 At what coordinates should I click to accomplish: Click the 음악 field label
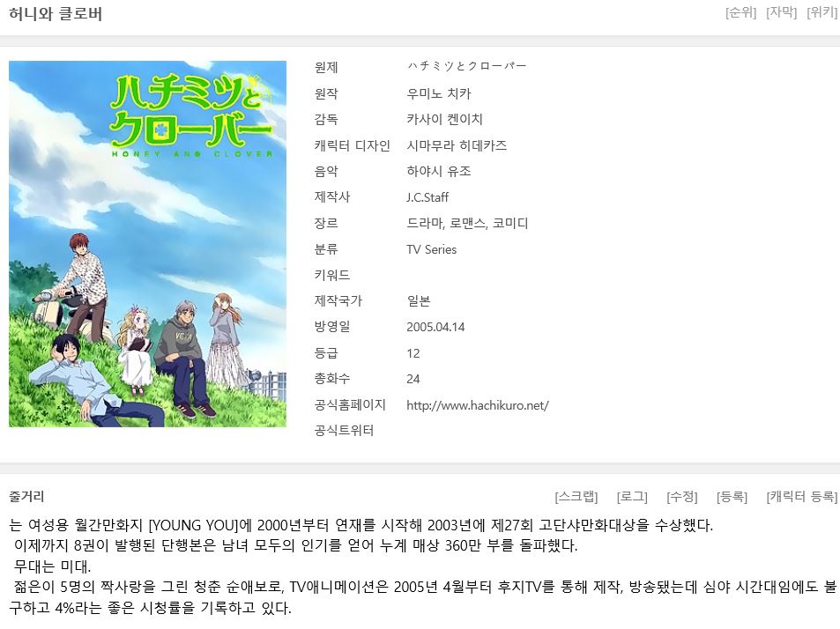326,171
